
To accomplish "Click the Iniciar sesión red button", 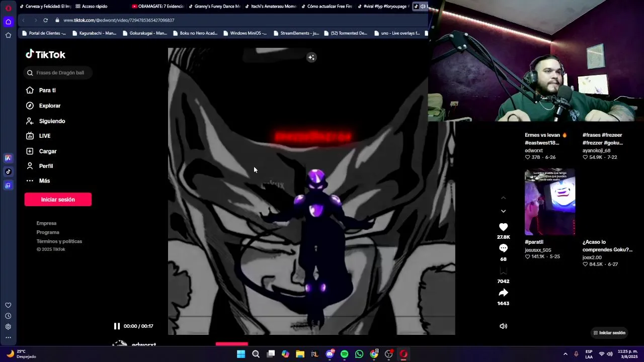I will point(58,200).
